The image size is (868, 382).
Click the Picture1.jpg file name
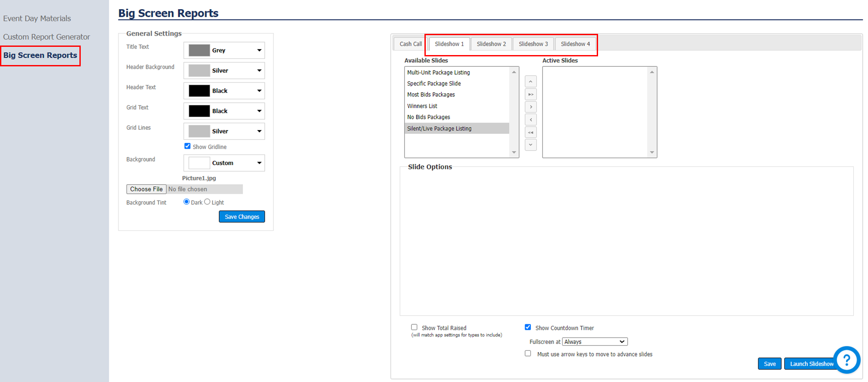click(199, 178)
